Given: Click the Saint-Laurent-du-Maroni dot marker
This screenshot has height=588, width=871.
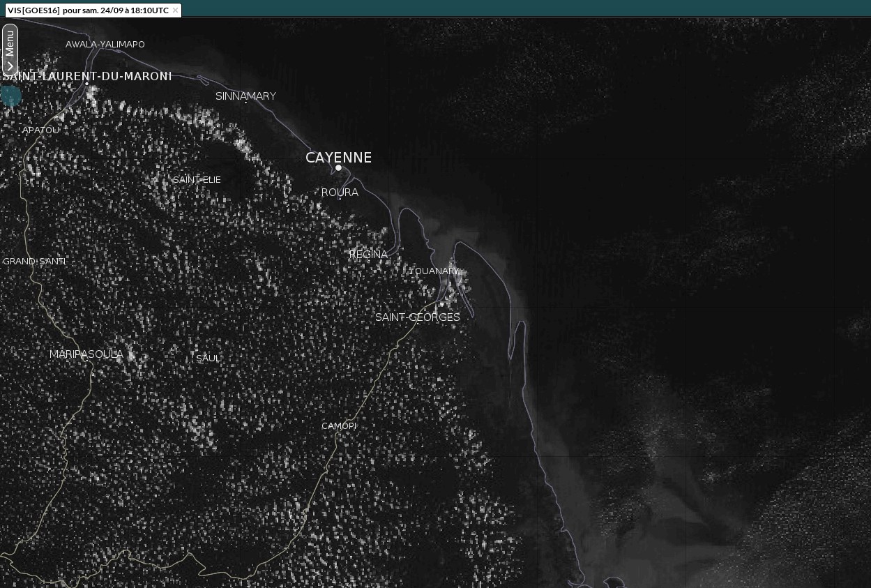Looking at the screenshot, I should (87, 83).
